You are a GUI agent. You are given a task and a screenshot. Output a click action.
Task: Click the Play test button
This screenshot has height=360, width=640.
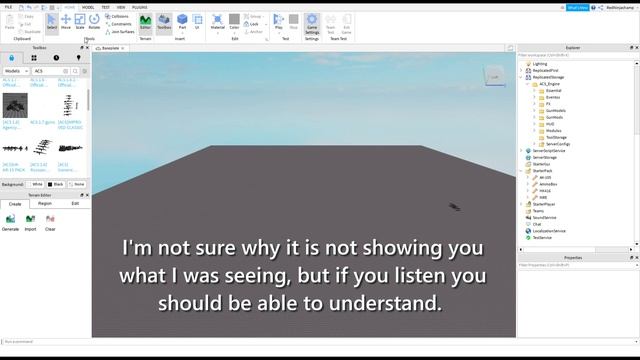coord(278,22)
